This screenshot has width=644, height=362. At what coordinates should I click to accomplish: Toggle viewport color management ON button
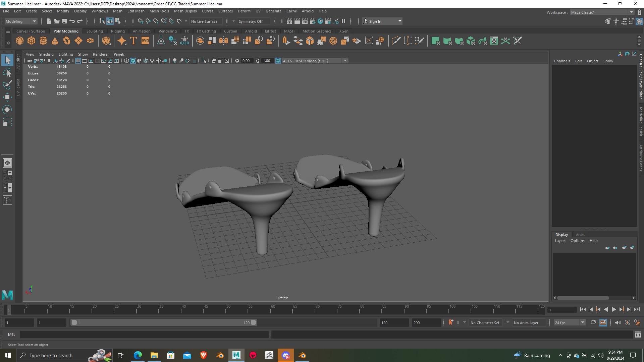278,61
